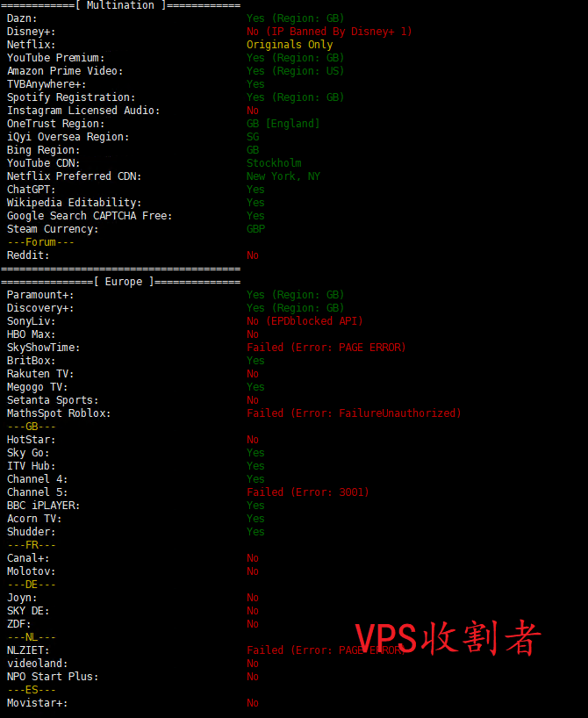Click the Netflix Preferred CDN New York value
The image size is (588, 718).
283,176
